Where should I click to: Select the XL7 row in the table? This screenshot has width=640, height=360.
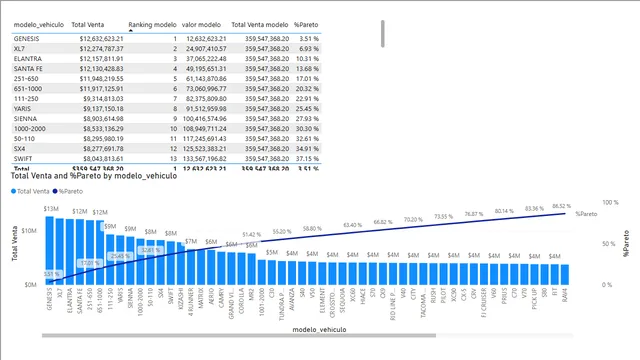166,49
